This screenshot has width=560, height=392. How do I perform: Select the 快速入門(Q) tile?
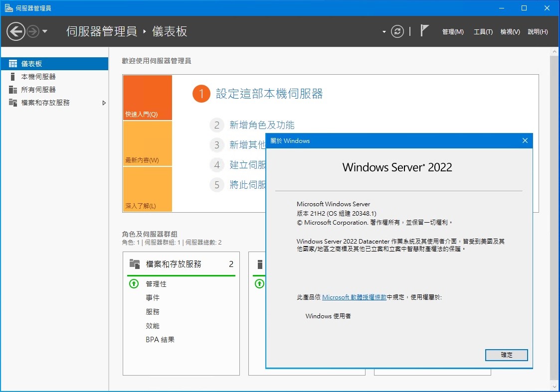tap(148, 97)
